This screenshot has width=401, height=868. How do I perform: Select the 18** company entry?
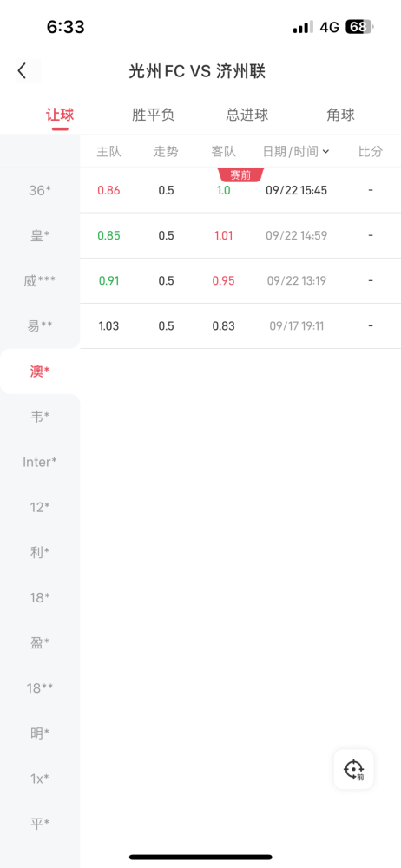pos(40,688)
